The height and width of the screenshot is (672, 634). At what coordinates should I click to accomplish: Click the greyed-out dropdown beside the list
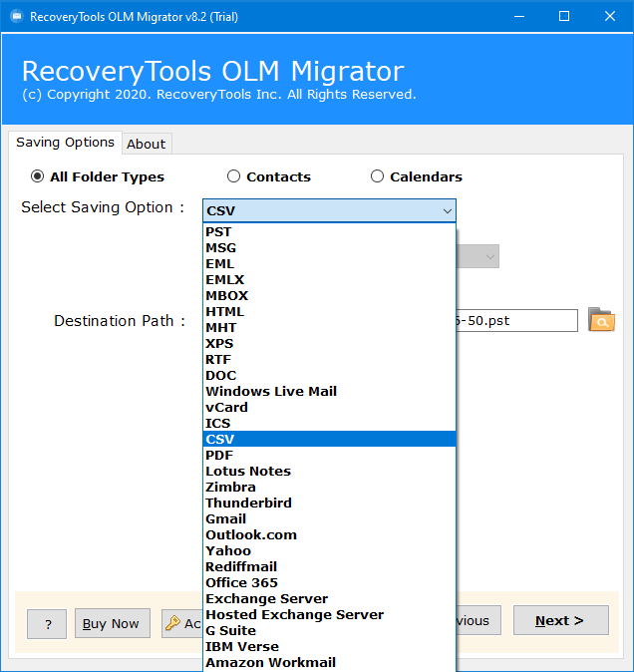[478, 256]
